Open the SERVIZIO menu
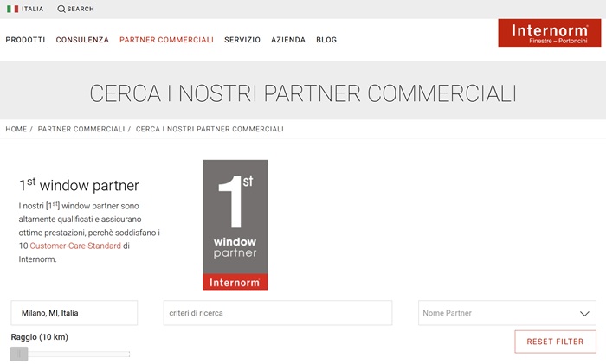Viewport: 606px width, 364px height. [242, 40]
